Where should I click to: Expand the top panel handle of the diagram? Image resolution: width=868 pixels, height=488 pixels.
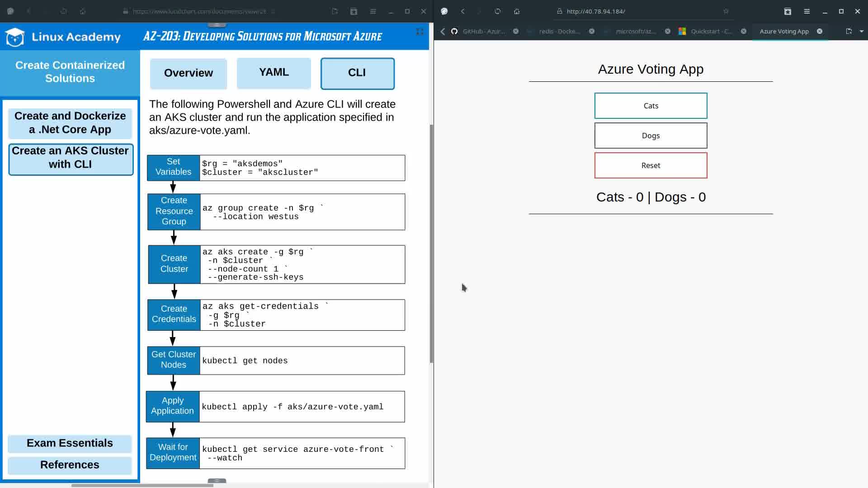point(217,24)
